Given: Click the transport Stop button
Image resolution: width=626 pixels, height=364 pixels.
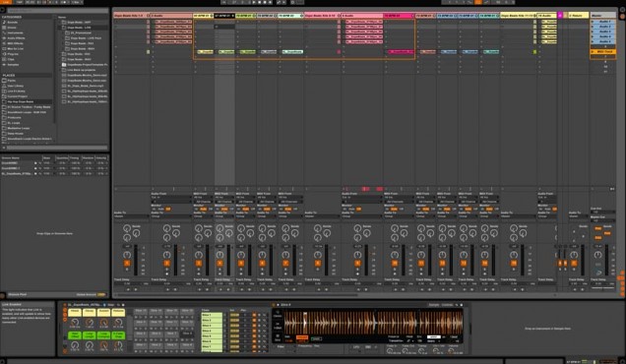Looking at the screenshot, I should point(259,2).
